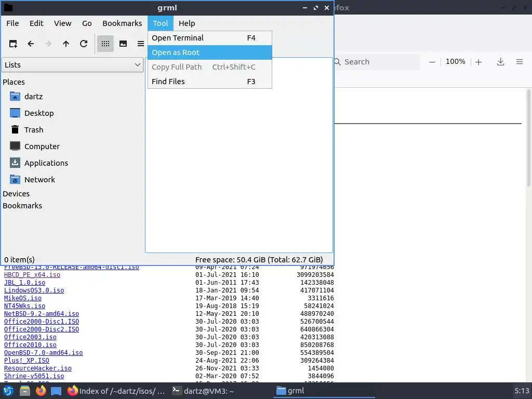Collapse the Bookmarks section header

point(22,206)
